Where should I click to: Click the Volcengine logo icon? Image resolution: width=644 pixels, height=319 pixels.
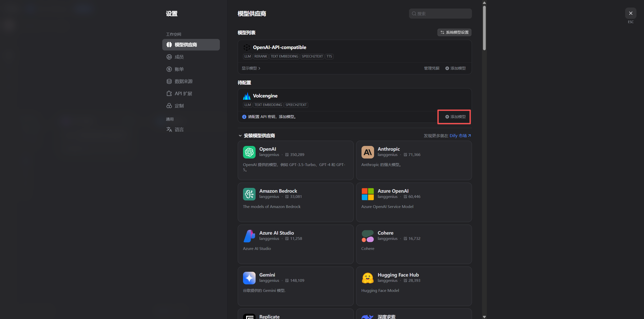pos(247,96)
